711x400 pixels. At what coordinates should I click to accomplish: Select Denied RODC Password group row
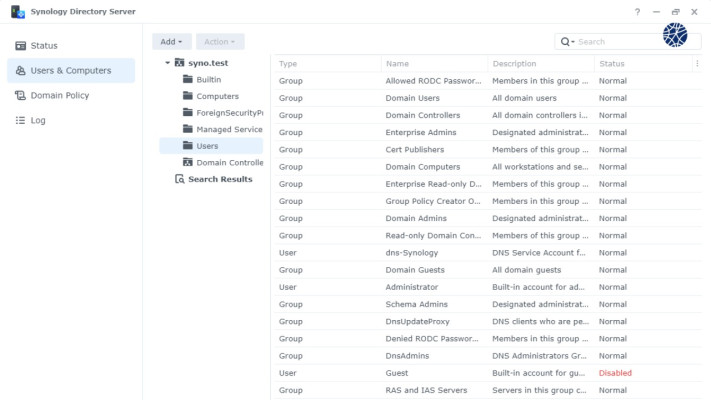click(488, 340)
